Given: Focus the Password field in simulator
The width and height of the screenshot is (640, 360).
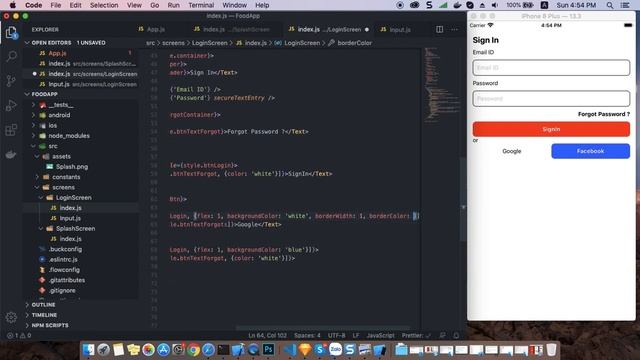Looking at the screenshot, I should point(551,98).
